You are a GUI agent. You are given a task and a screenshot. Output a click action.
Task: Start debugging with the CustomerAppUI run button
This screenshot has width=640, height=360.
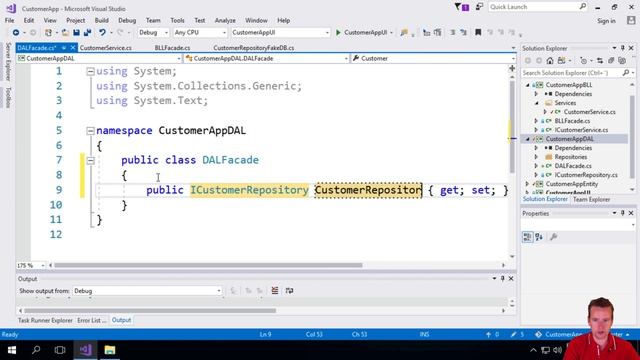[361, 32]
